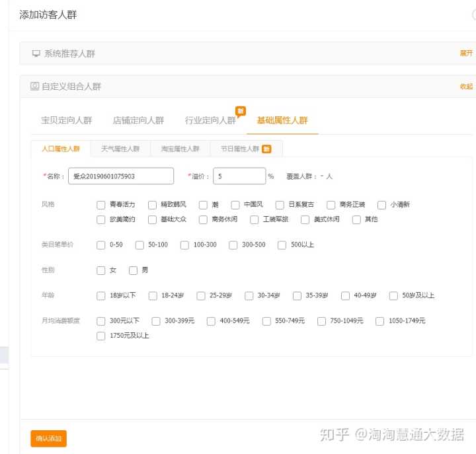This screenshot has height=454, width=476.
Task: Tick the 中国风 style option
Action: tap(235, 205)
